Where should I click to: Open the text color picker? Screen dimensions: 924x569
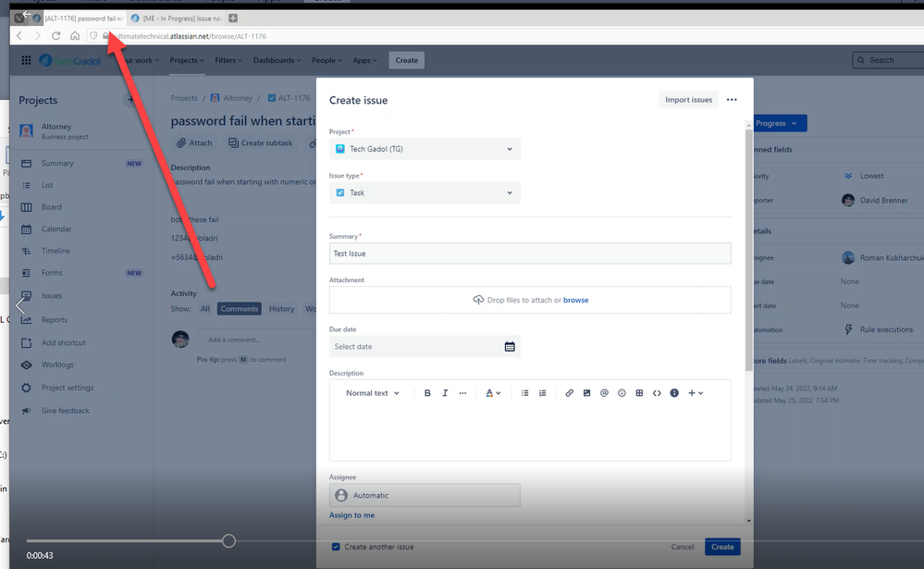pos(493,393)
